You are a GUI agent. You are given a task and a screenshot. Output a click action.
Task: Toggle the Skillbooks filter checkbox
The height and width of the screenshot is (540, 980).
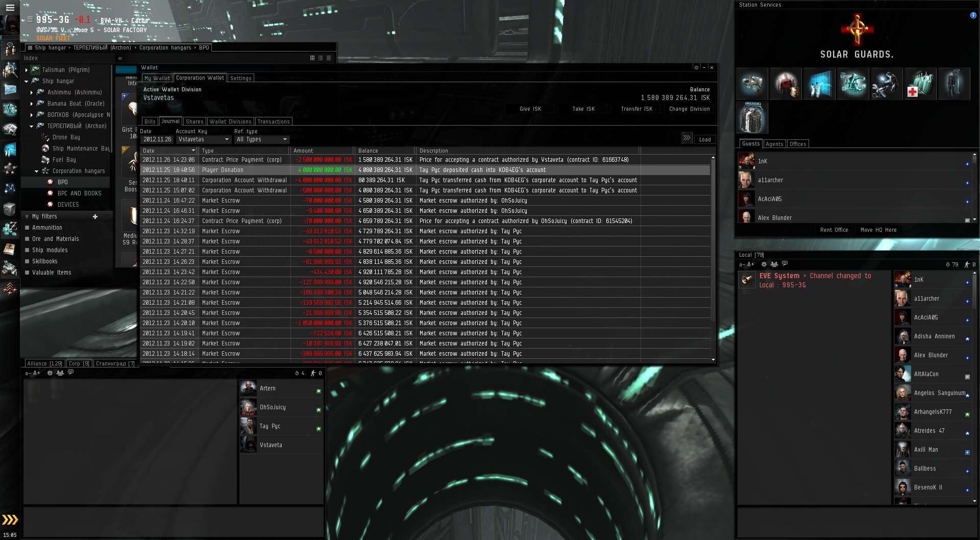pyautogui.click(x=27, y=261)
